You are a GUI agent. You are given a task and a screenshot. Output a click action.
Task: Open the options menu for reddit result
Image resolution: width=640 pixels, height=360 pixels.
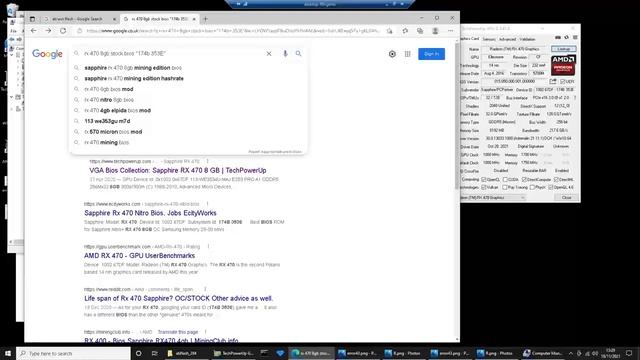[205, 289]
